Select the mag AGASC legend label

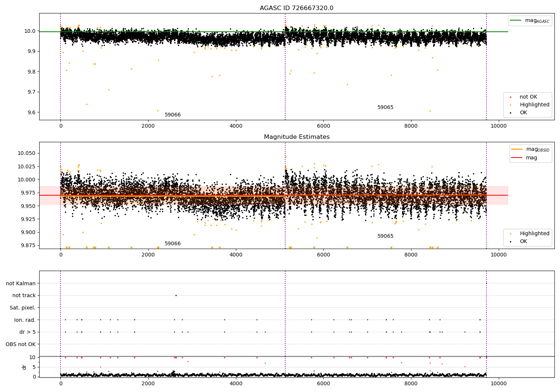coord(537,21)
